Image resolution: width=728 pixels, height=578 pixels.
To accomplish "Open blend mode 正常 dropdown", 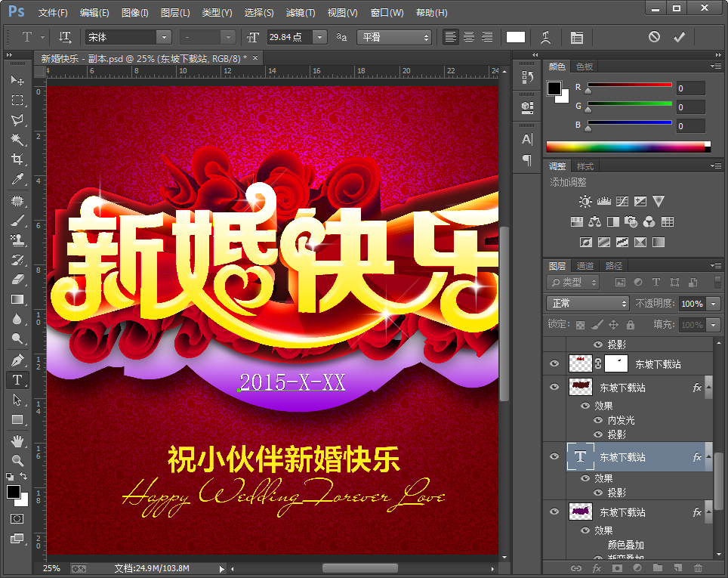I will 588,304.
